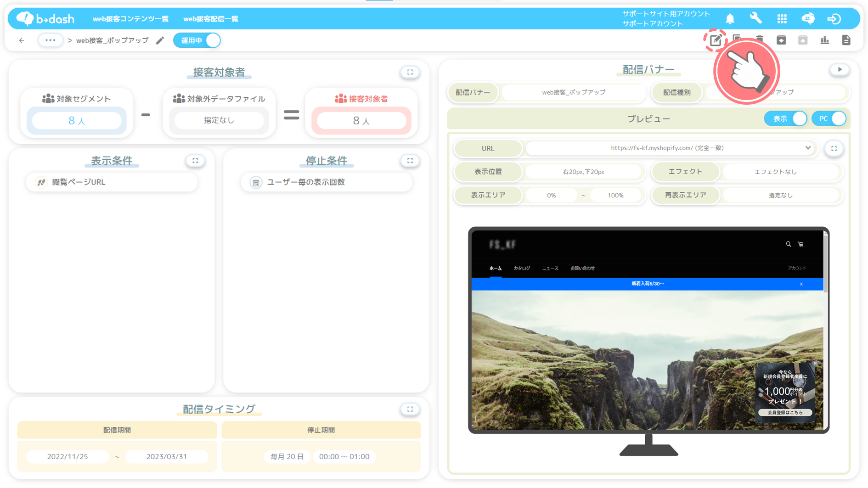Click the logout arrow icon
Image resolution: width=868 pixels, height=488 pixels.
834,18
